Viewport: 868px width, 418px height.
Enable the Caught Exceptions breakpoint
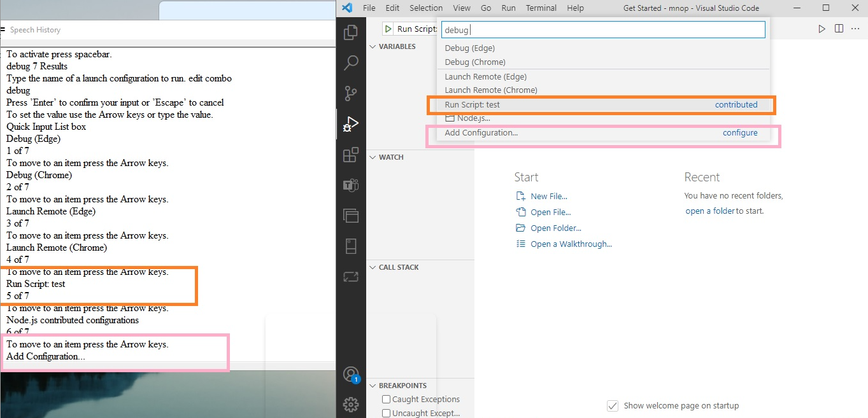[385, 399]
